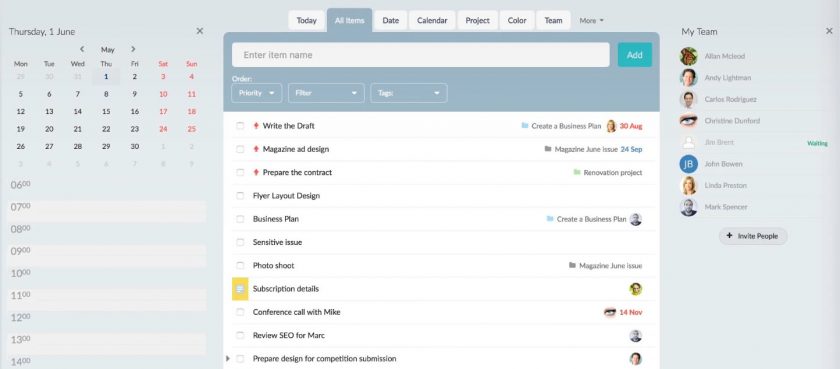Click assignee avatar on Subscription details row

(x=635, y=289)
